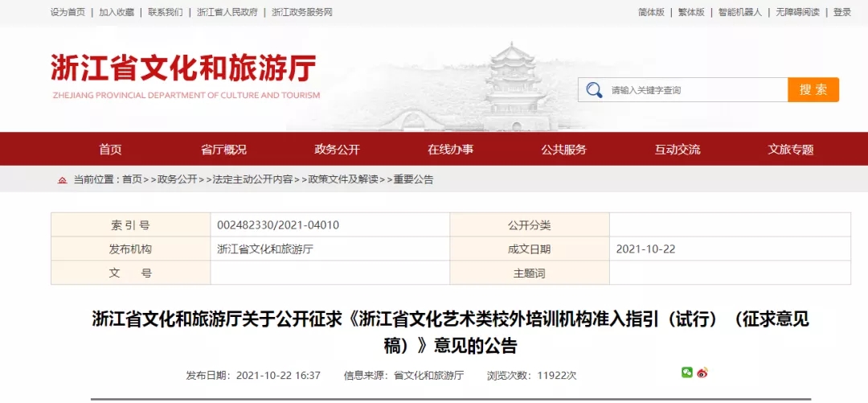Screen dimensions: 868x403
Task: Open the 首页 navigation menu item
Action: pos(110,149)
